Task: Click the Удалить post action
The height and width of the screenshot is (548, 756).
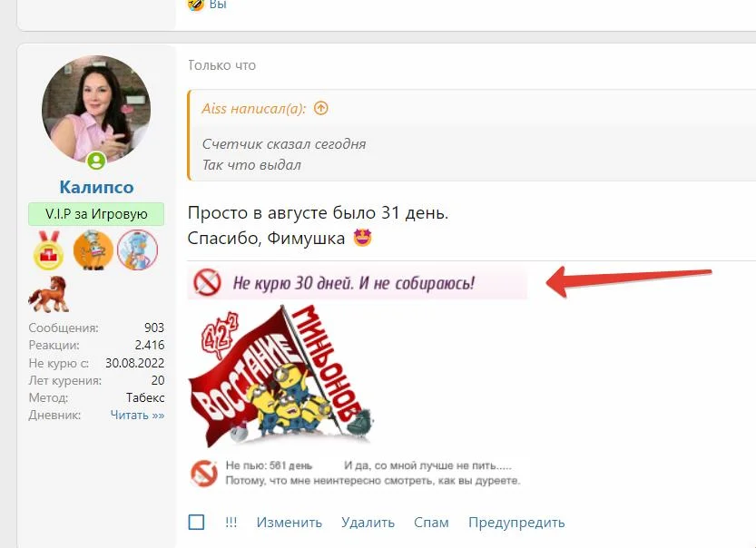Action: point(368,523)
